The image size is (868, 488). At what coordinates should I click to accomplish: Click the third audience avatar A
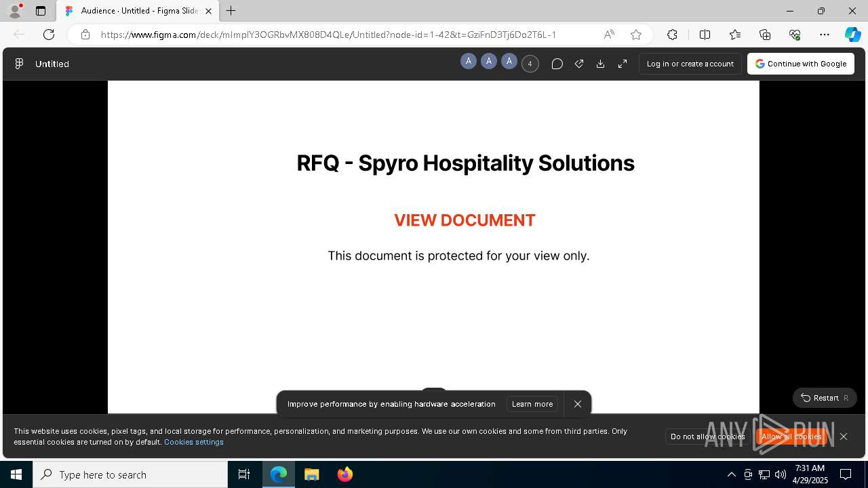pyautogui.click(x=509, y=62)
